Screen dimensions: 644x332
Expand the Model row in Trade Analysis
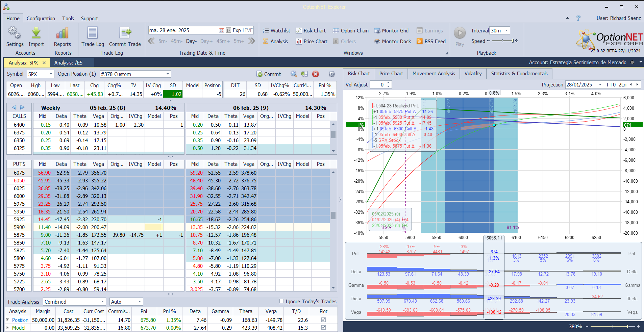click(8, 328)
